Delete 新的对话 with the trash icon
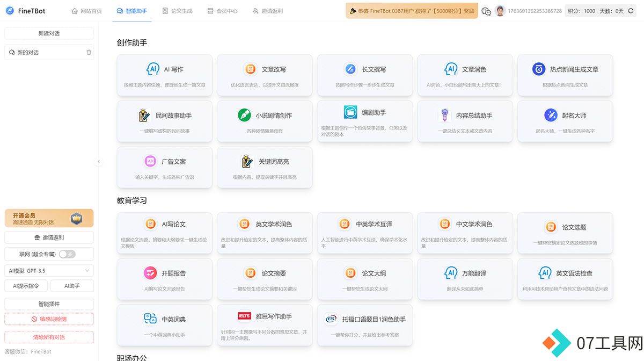The height and width of the screenshot is (361, 644). coord(89,52)
